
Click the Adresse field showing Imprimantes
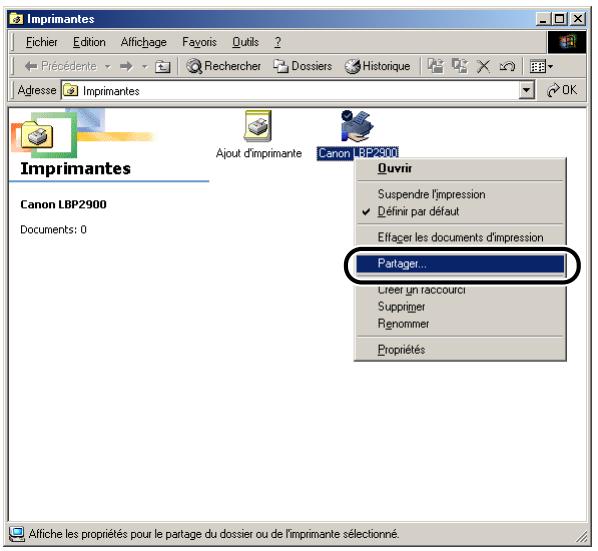click(290, 91)
